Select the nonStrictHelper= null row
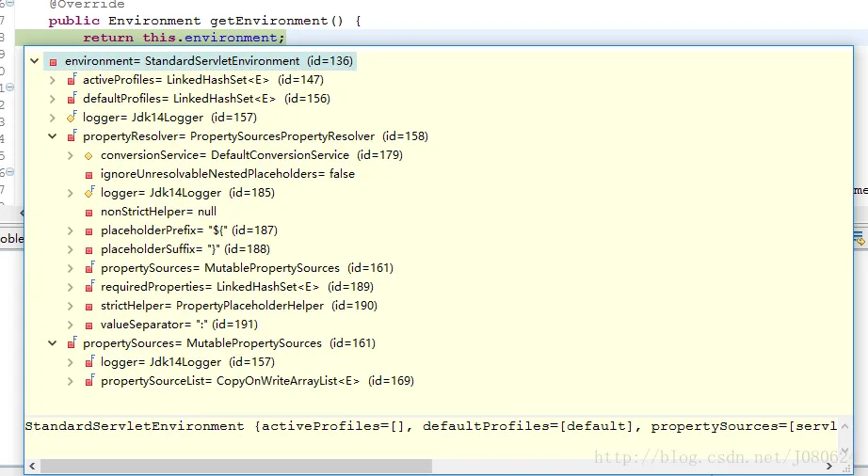The height and width of the screenshot is (476, 868). click(158, 211)
